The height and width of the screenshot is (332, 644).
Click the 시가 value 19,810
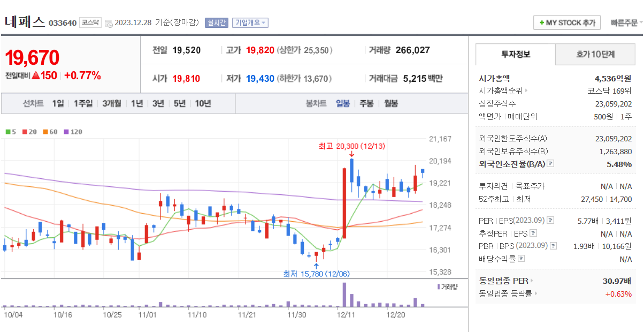pos(186,79)
